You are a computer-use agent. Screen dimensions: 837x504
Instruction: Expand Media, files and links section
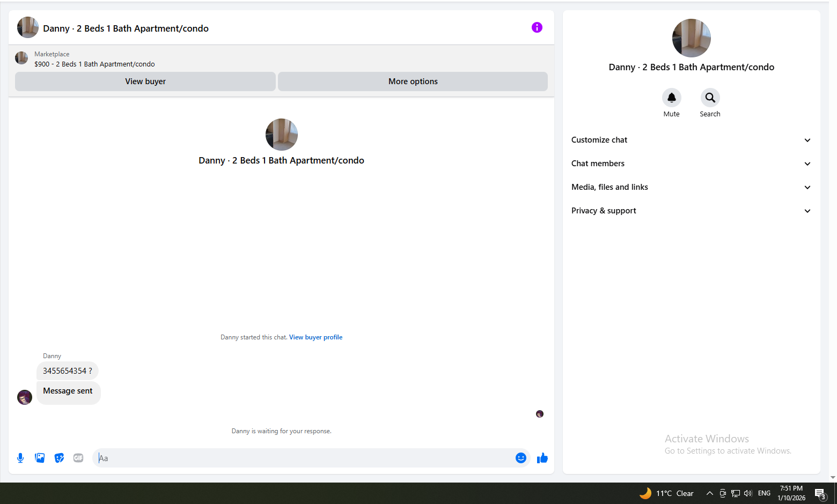pyautogui.click(x=691, y=187)
